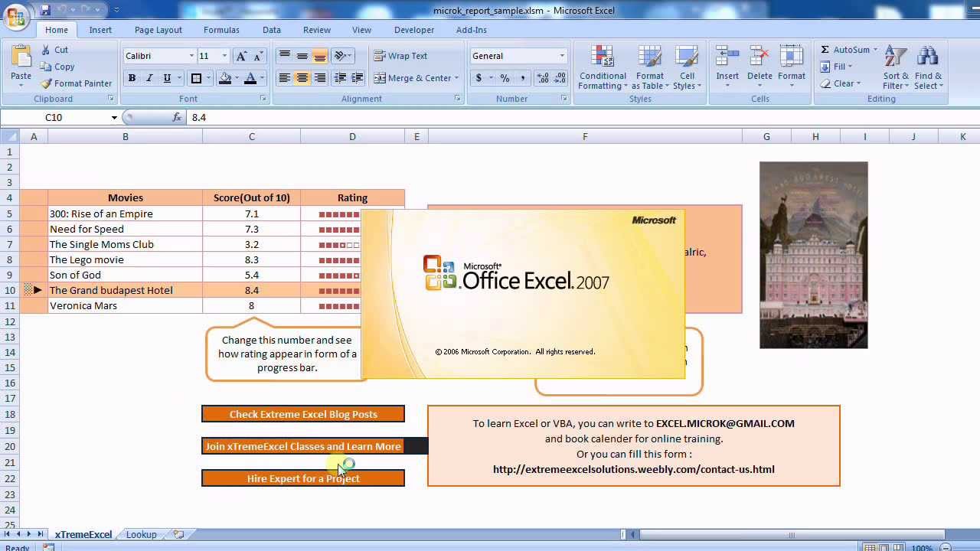
Task: Apply the font color A swatch
Action: (x=250, y=78)
